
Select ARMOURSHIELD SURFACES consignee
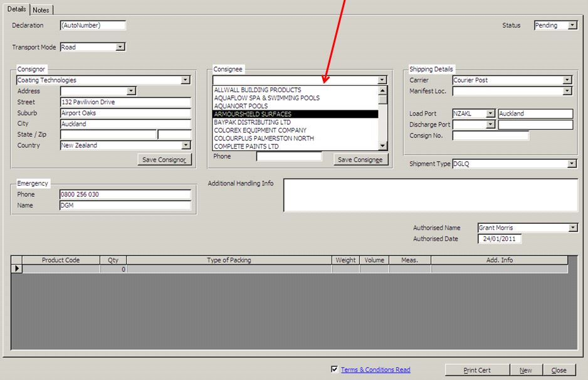pos(295,114)
